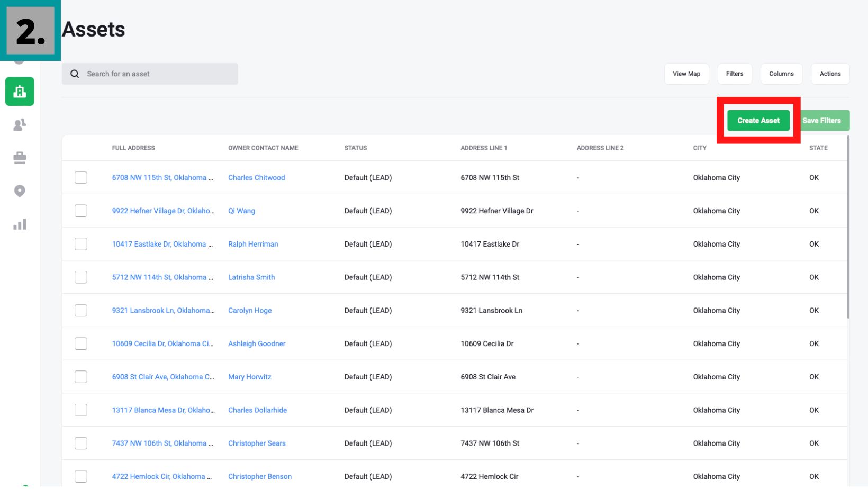Open owner contact Ashleigh Goodner
Screen dimensions: 868x489
[x=257, y=343]
